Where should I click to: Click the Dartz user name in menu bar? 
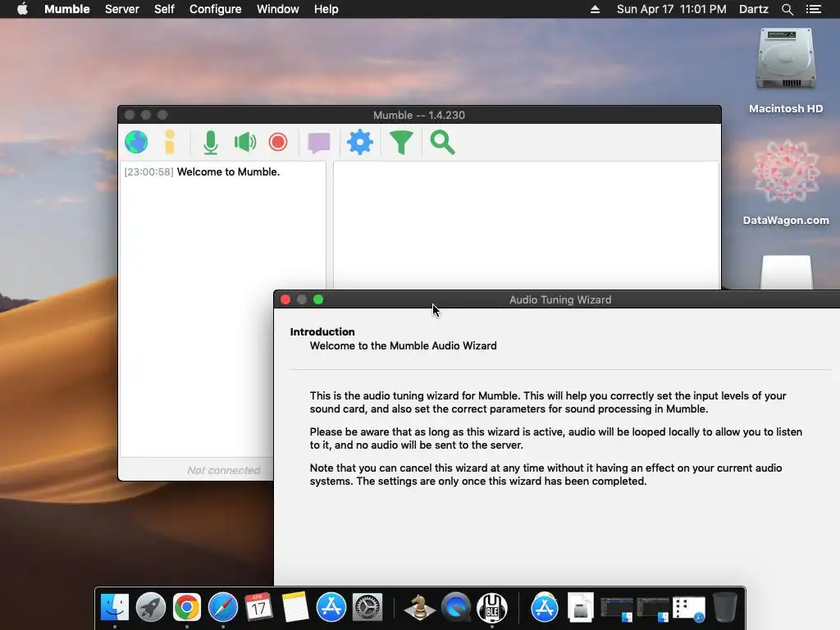pos(754,9)
